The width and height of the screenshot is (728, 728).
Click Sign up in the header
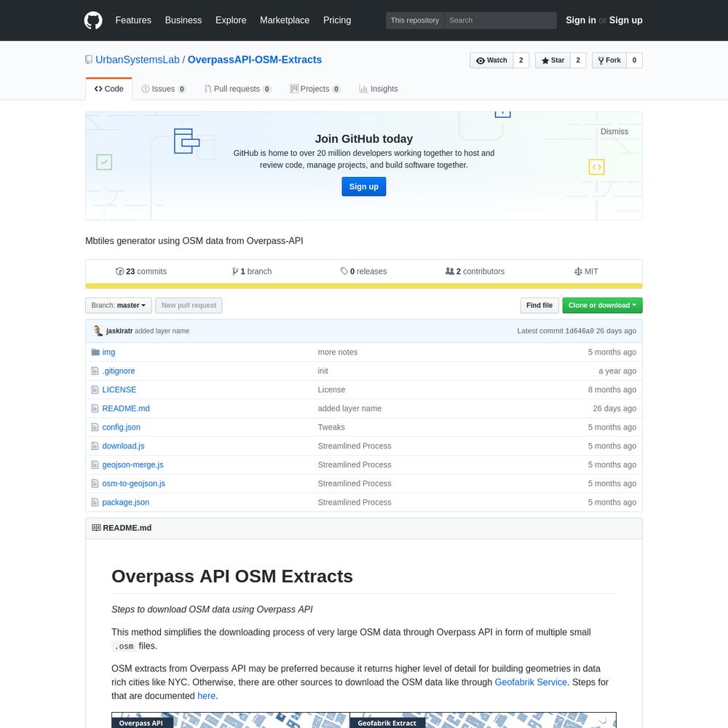click(626, 20)
